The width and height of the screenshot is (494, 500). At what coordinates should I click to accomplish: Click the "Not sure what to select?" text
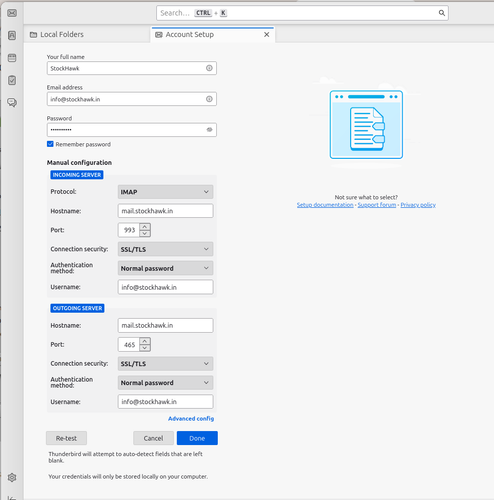coord(366,197)
